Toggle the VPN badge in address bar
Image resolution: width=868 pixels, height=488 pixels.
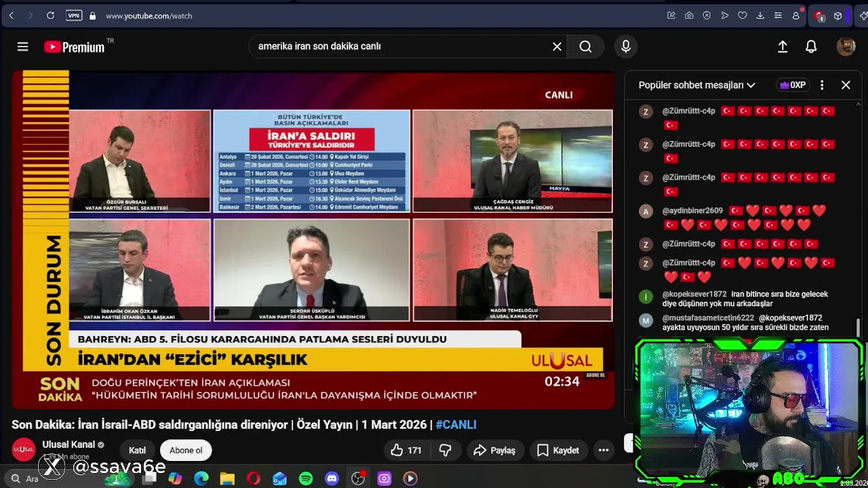pyautogui.click(x=74, y=16)
